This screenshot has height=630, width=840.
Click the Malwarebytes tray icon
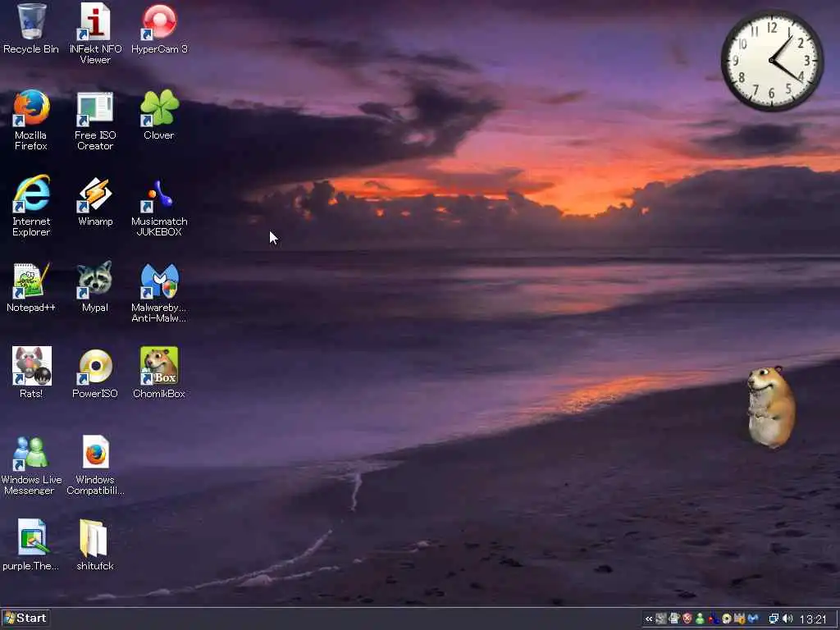(x=753, y=619)
